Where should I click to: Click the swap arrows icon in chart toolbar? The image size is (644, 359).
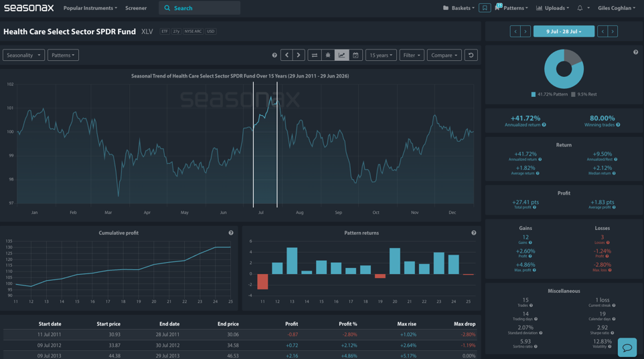(x=314, y=55)
